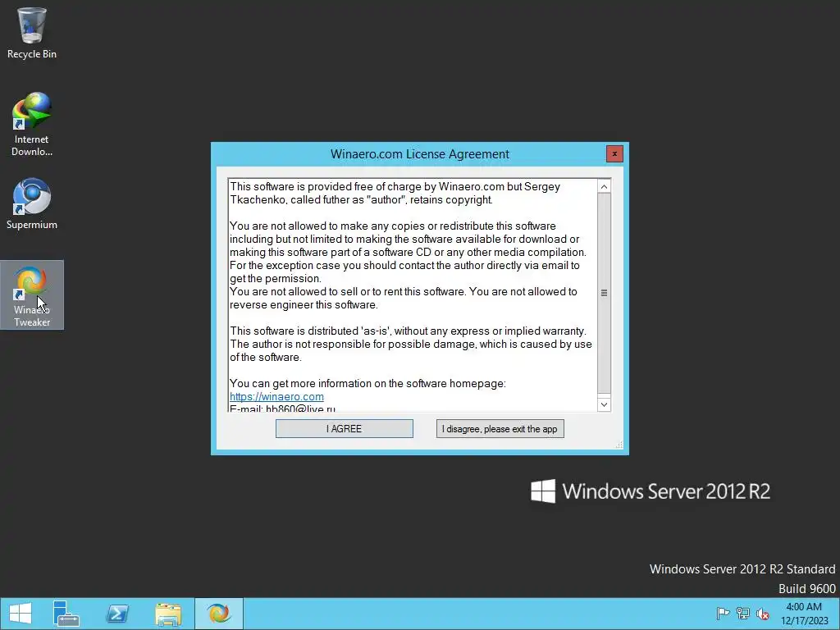Click the license scrollbar down arrow
840x630 pixels.
(604, 404)
